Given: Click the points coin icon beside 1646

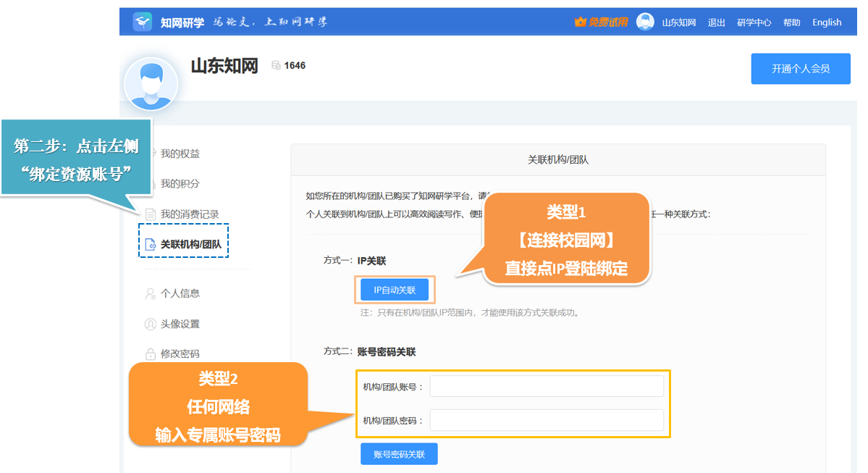Looking at the screenshot, I should click(x=276, y=66).
